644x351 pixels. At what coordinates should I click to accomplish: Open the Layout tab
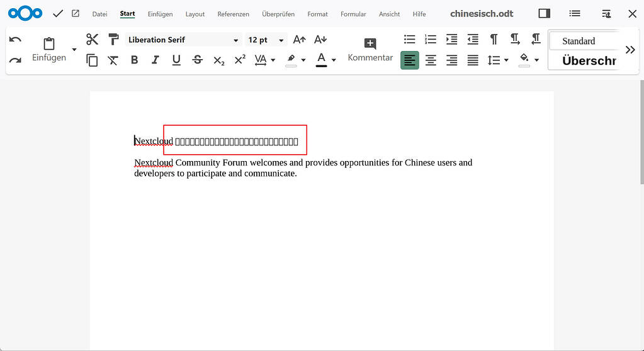(195, 14)
